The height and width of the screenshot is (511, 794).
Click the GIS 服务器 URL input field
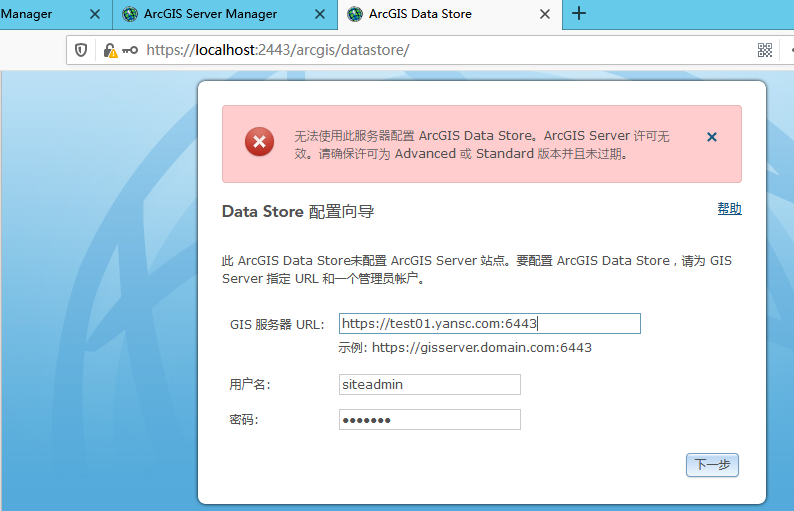pyautogui.click(x=490, y=324)
